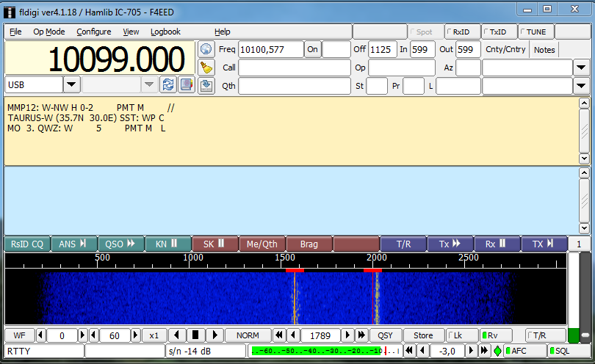Shift the waterfall display left
Screen dimensions: 595x364
click(176, 335)
